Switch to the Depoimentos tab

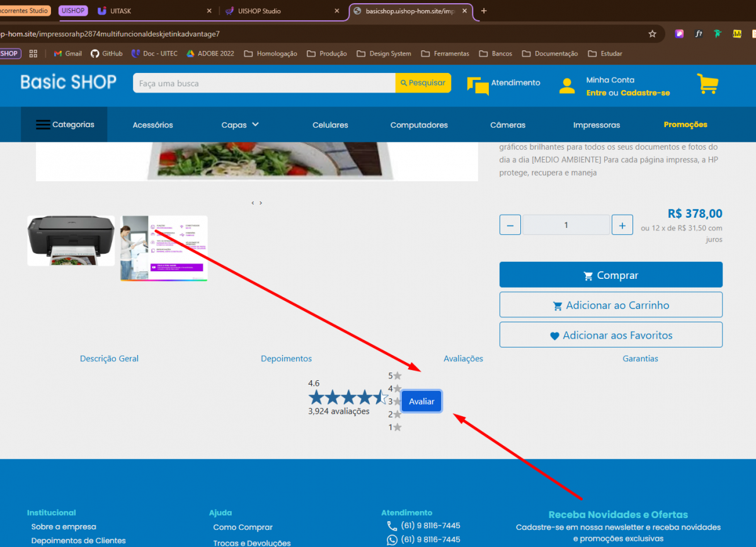tap(286, 359)
